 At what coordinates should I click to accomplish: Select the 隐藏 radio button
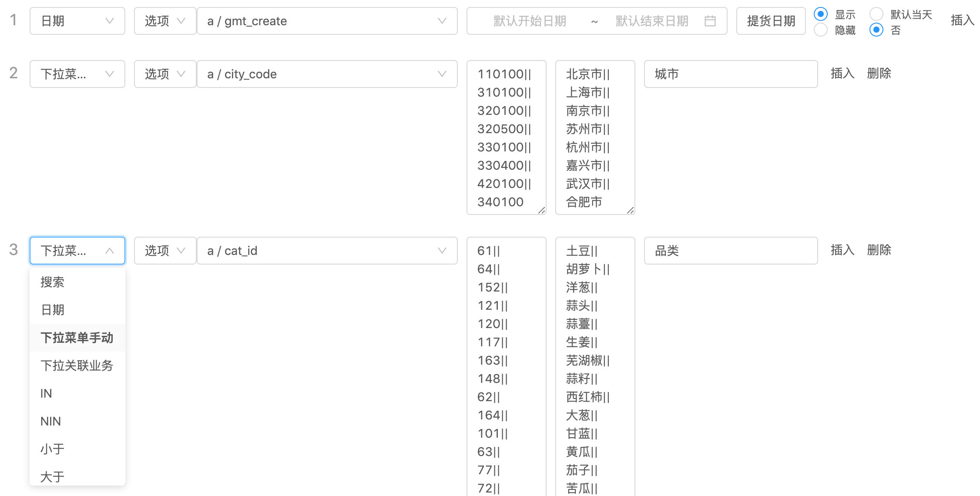820,30
